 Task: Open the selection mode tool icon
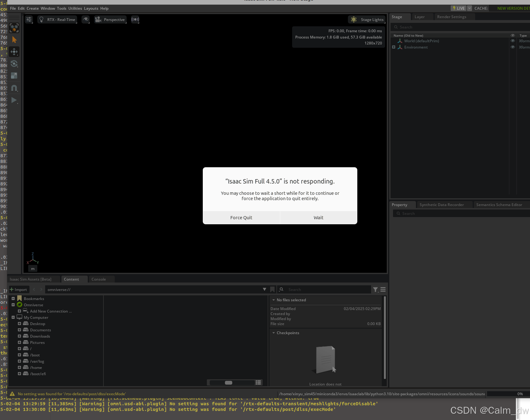pos(14,28)
